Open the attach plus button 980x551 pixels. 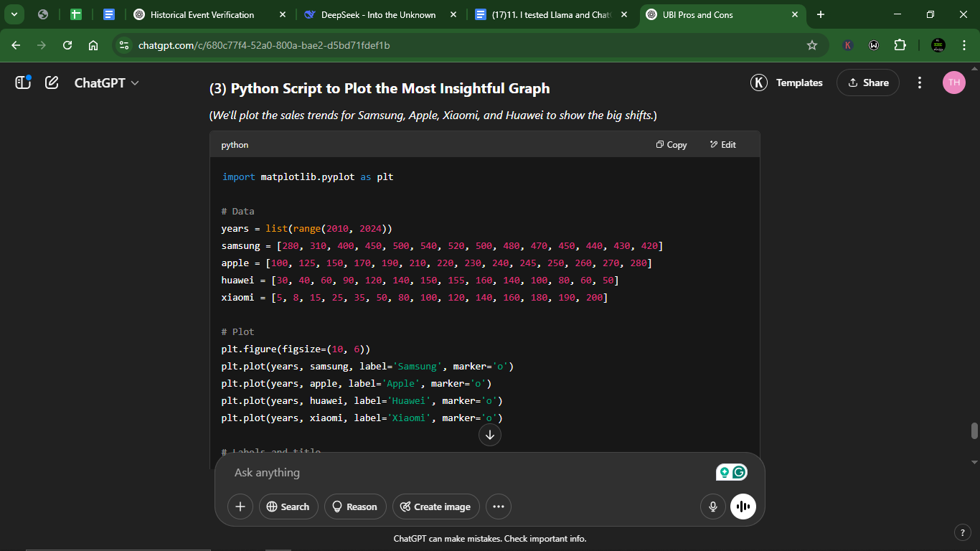point(240,507)
